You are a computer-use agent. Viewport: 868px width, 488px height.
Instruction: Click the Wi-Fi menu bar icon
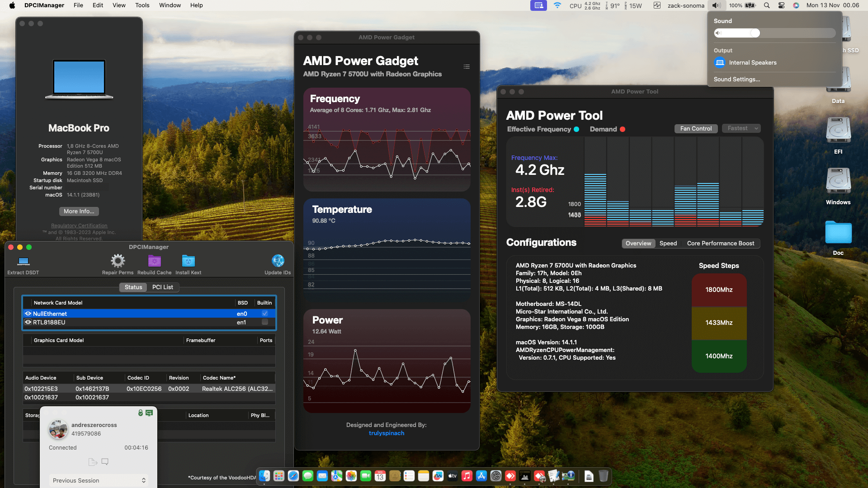click(557, 5)
